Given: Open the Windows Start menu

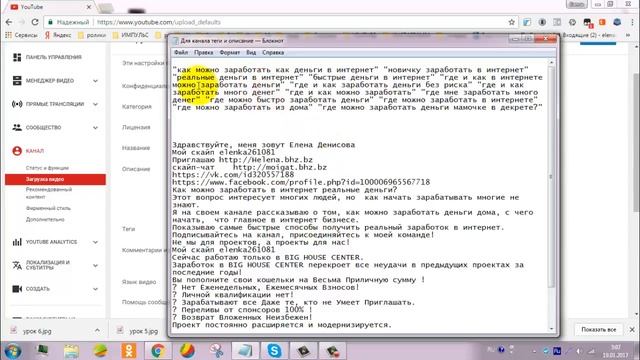Looking at the screenshot, I should click(x=12, y=351).
